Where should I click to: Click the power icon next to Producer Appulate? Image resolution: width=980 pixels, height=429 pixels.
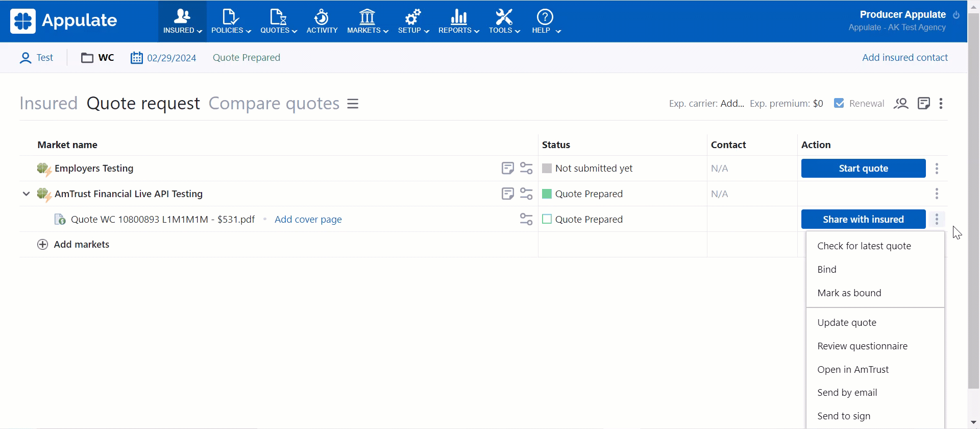956,15
